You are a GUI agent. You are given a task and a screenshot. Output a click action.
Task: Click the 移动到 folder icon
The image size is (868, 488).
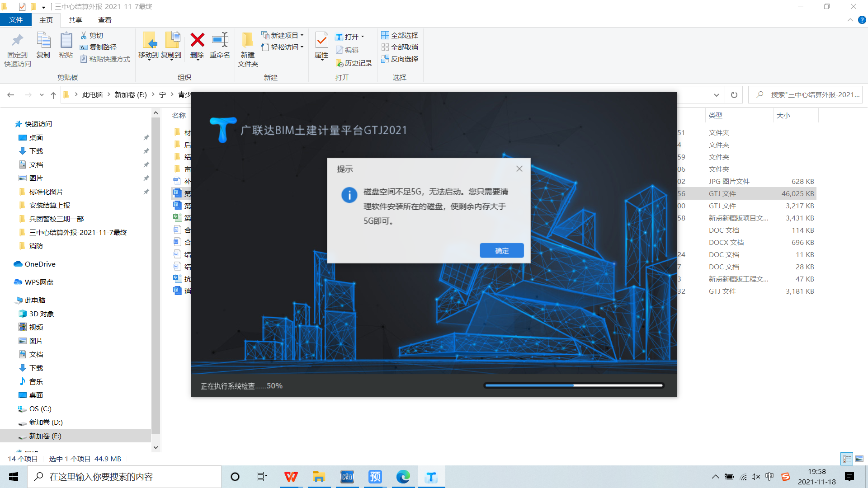149,40
